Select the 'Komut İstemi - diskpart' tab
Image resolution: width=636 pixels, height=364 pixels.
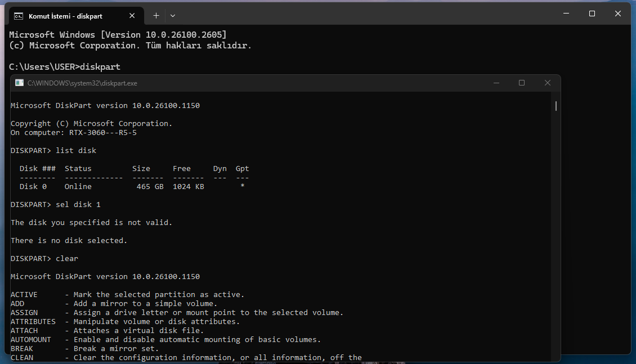[x=76, y=16]
